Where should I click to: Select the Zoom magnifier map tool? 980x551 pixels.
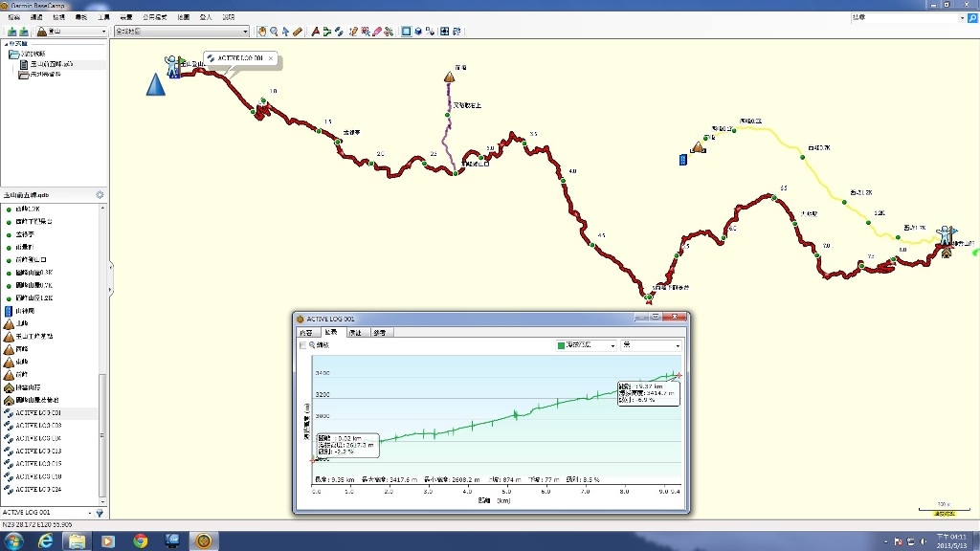pos(274,32)
